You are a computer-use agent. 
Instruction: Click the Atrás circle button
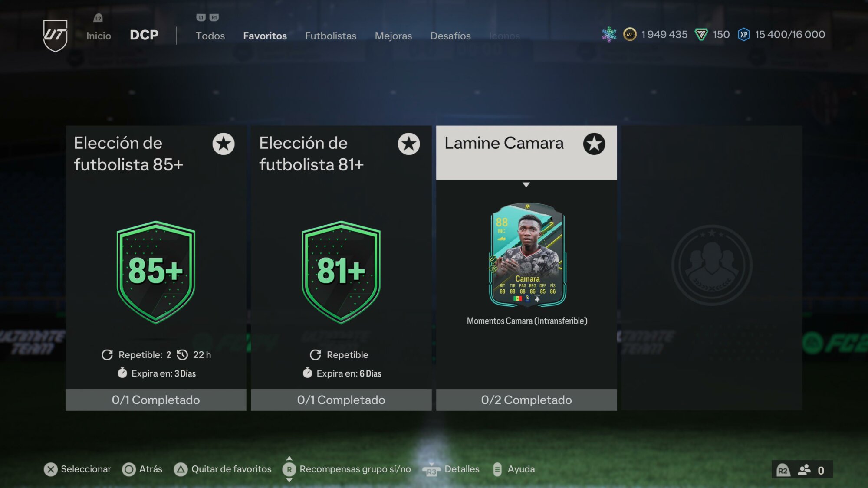coord(129,469)
